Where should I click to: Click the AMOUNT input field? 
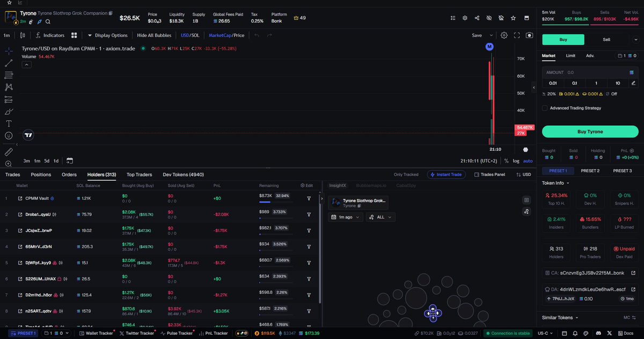pyautogui.click(x=590, y=72)
